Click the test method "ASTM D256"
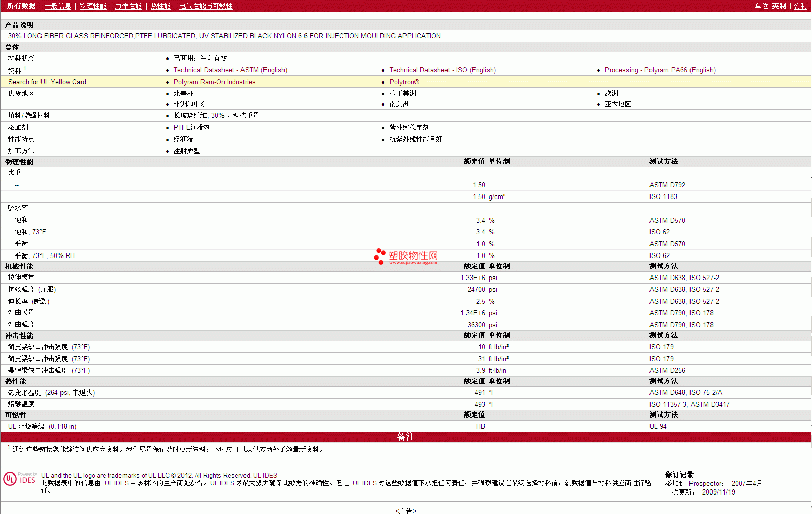 (667, 371)
